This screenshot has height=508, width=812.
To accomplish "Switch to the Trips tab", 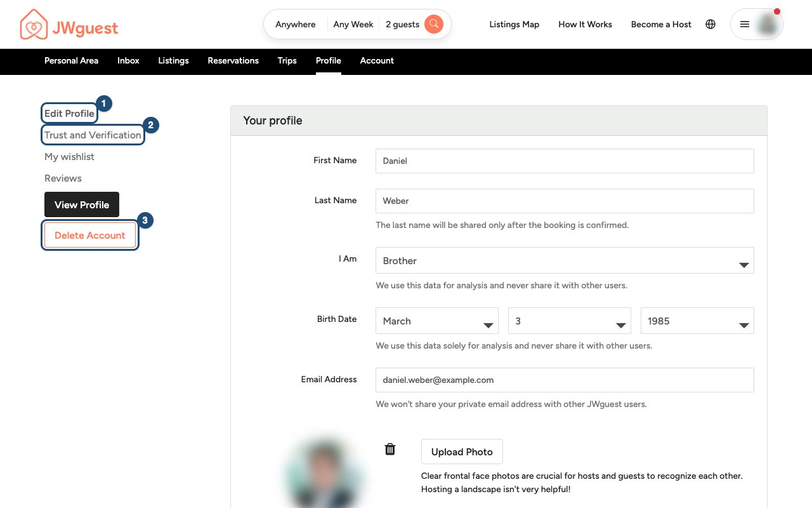I will pos(287,61).
